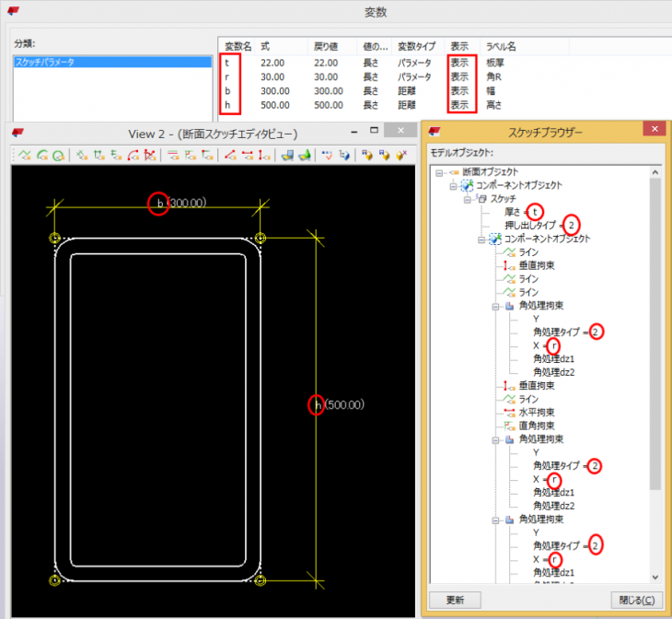Viewport: 672px width, 619px height.
Task: Toggle 表示 cell for variable t
Action: [x=458, y=63]
